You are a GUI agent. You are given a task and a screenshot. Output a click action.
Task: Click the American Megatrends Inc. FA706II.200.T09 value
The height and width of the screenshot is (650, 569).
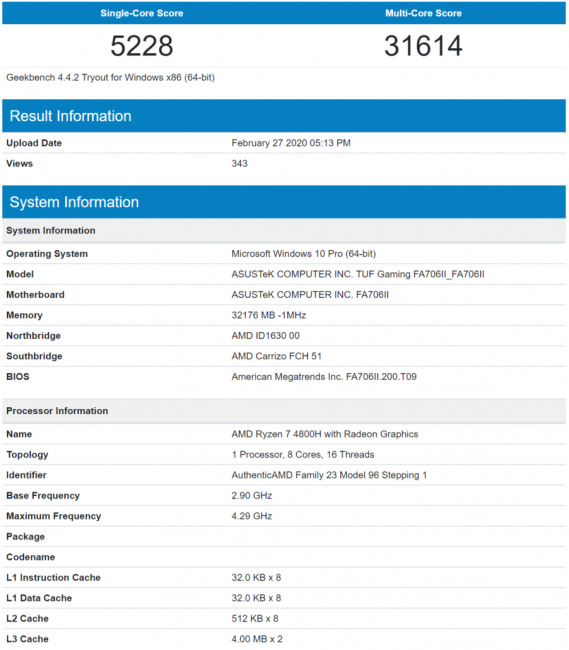tap(324, 376)
